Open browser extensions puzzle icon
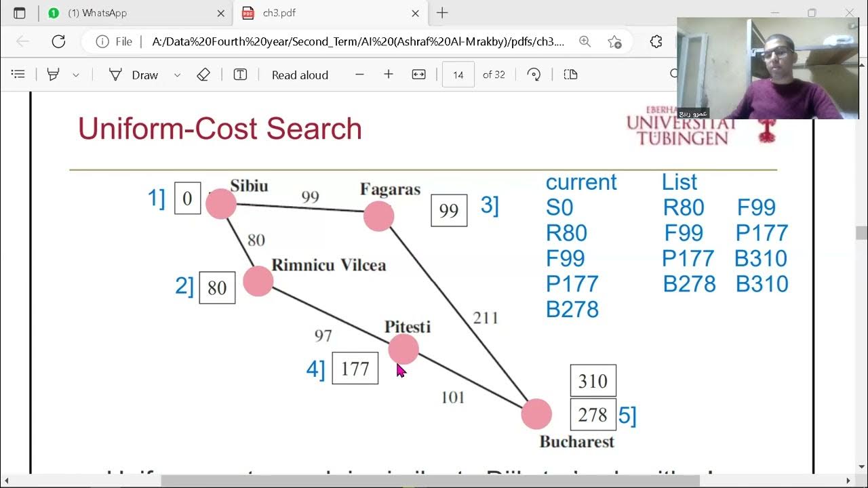This screenshot has width=868, height=488. (656, 41)
